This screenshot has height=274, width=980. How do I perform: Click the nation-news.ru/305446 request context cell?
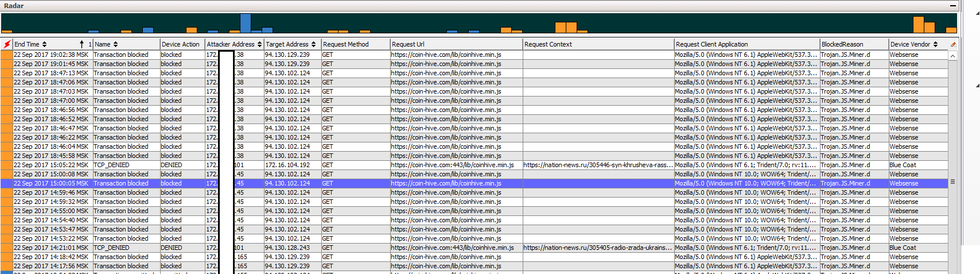point(598,165)
